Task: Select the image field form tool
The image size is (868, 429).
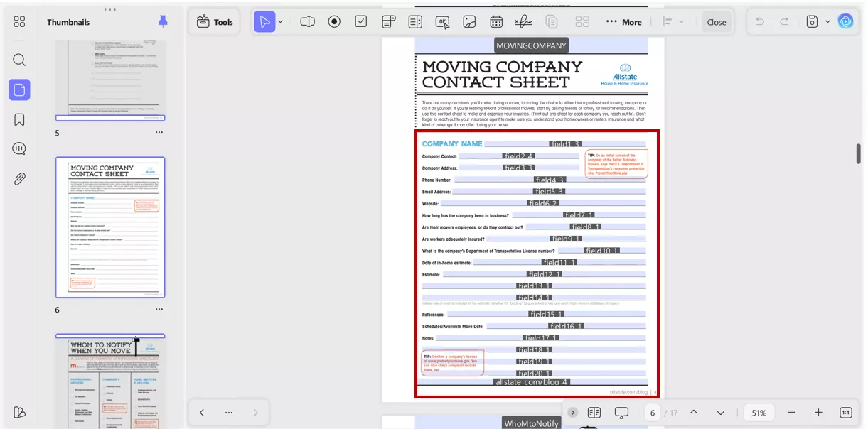Action: [469, 22]
